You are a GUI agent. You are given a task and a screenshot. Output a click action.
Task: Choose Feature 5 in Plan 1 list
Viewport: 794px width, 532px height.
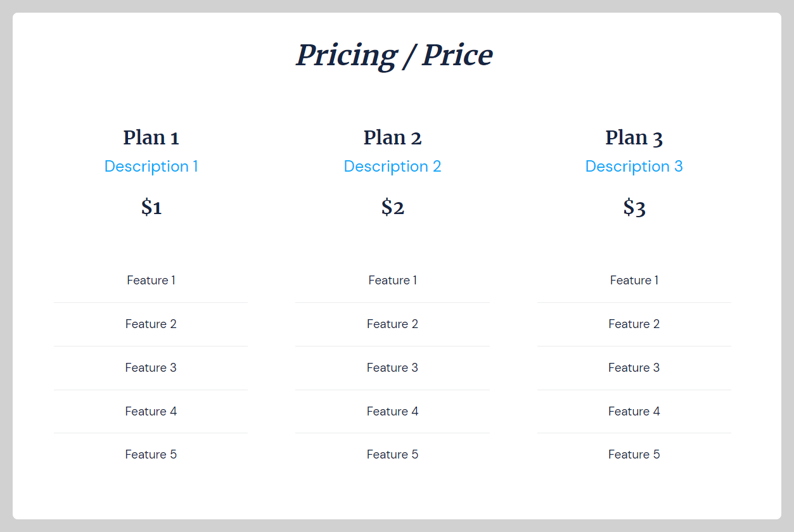coord(151,455)
